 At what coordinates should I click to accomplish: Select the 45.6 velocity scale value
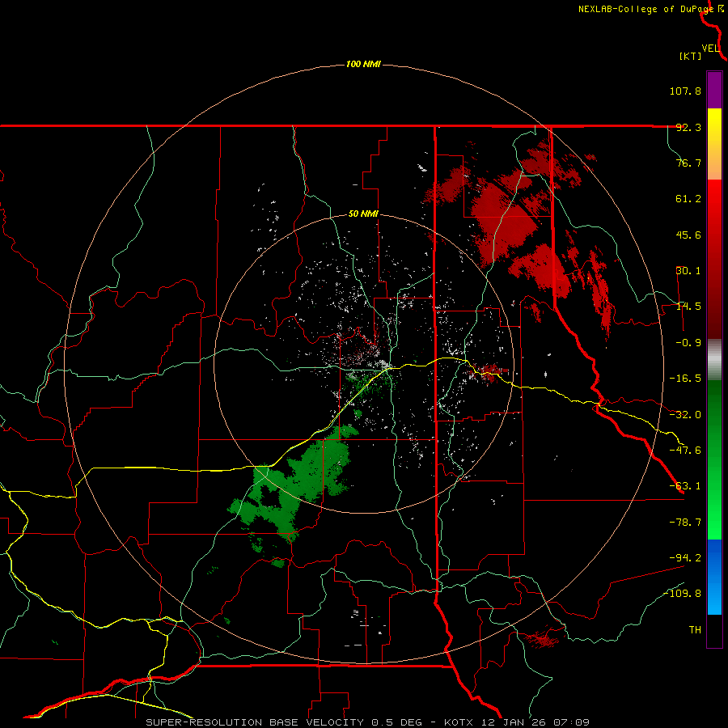coord(688,235)
